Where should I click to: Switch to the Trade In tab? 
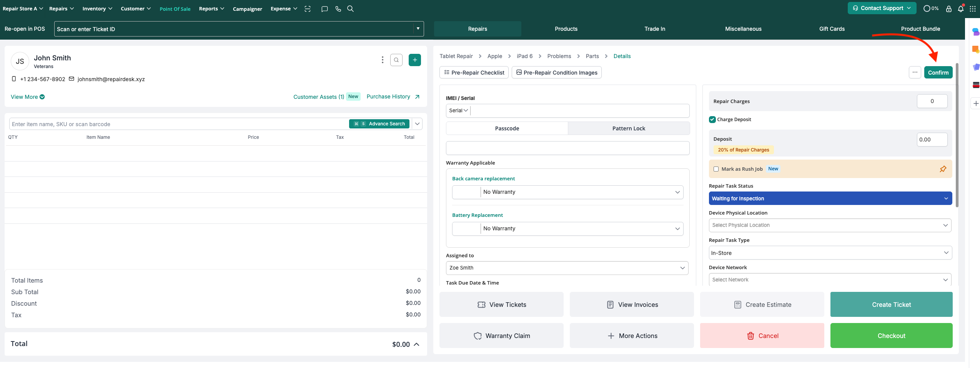pos(654,29)
